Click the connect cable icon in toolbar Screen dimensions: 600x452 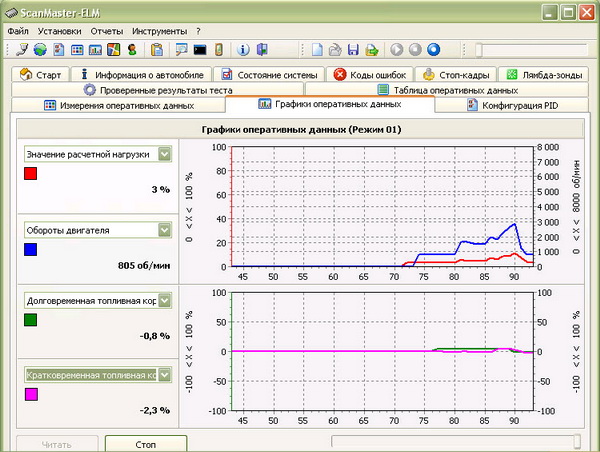[22, 50]
